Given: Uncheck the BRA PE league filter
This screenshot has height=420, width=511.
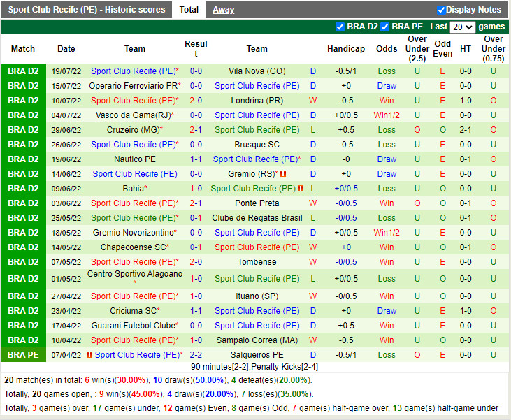Looking at the screenshot, I should (x=384, y=27).
